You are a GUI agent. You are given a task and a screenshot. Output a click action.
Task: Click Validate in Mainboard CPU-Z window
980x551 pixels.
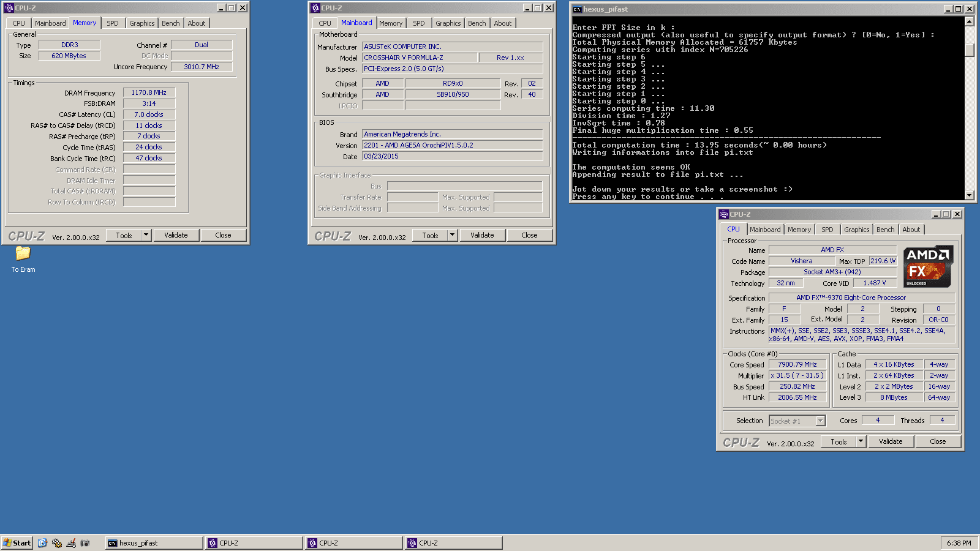(482, 235)
